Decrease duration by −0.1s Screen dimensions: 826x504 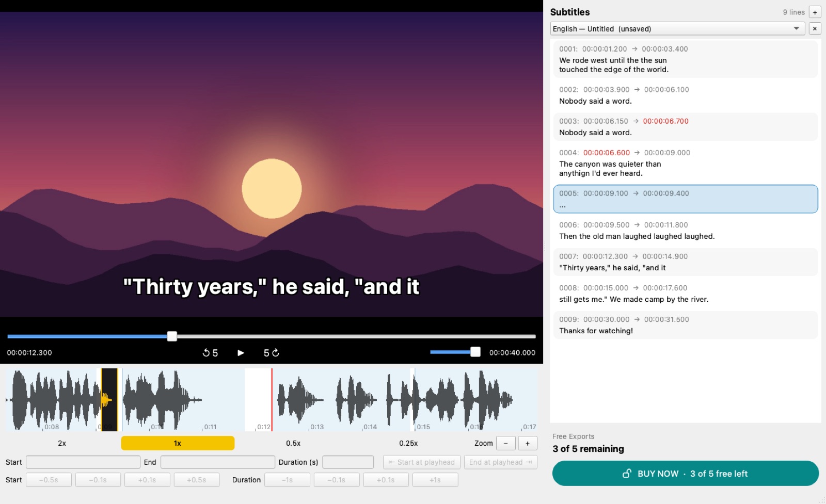(x=337, y=480)
